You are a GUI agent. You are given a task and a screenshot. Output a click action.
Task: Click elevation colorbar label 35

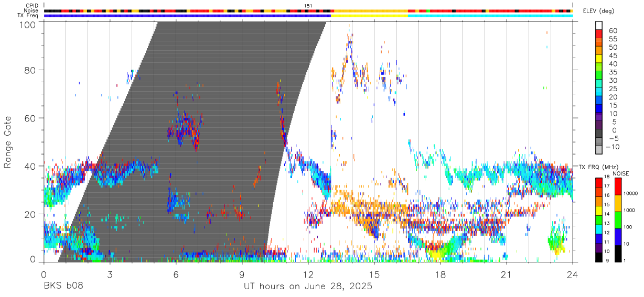(612, 72)
